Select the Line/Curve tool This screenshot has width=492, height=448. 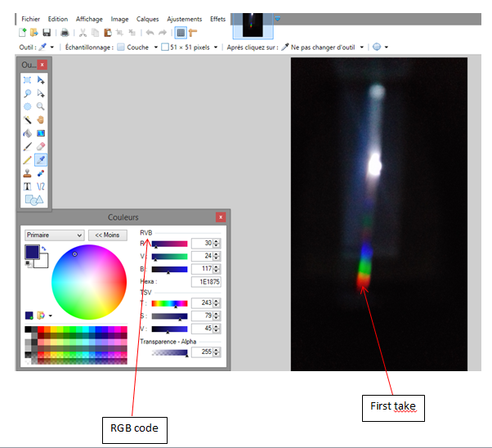point(41,186)
